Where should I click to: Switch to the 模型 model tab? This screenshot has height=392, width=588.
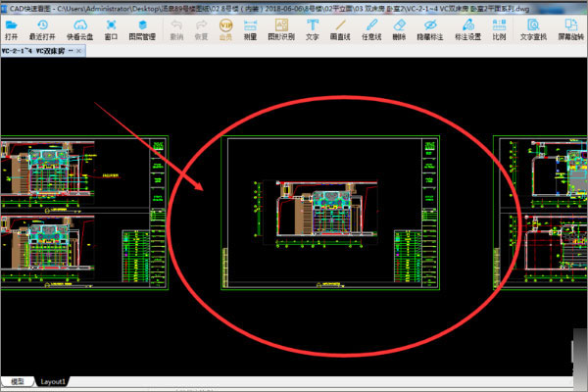point(17,381)
